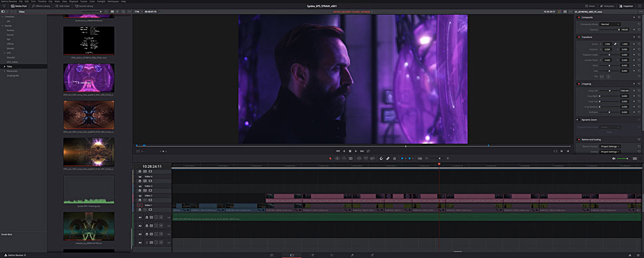
Task: Open project settings gear icon
Action: (639, 255)
